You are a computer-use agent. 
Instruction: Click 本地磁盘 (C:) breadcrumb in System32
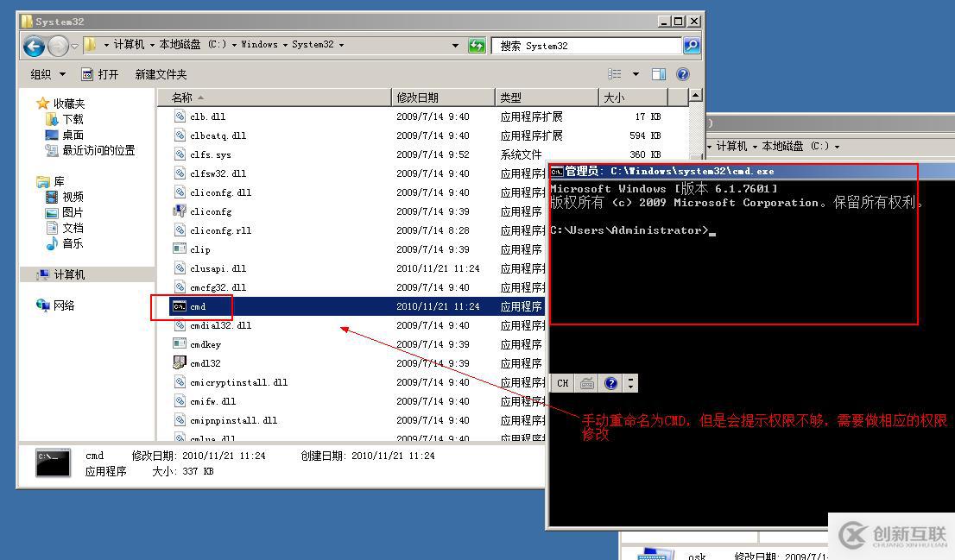tap(193, 44)
